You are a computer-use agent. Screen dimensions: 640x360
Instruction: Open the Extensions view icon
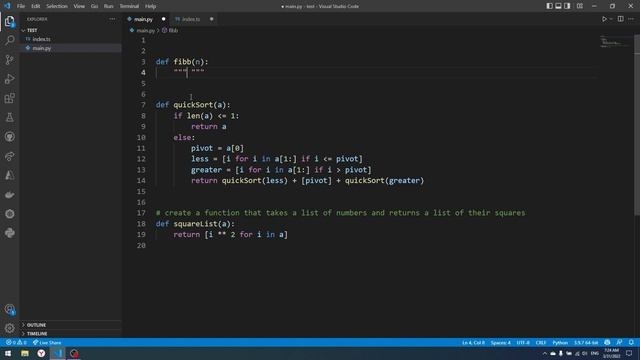[9, 98]
